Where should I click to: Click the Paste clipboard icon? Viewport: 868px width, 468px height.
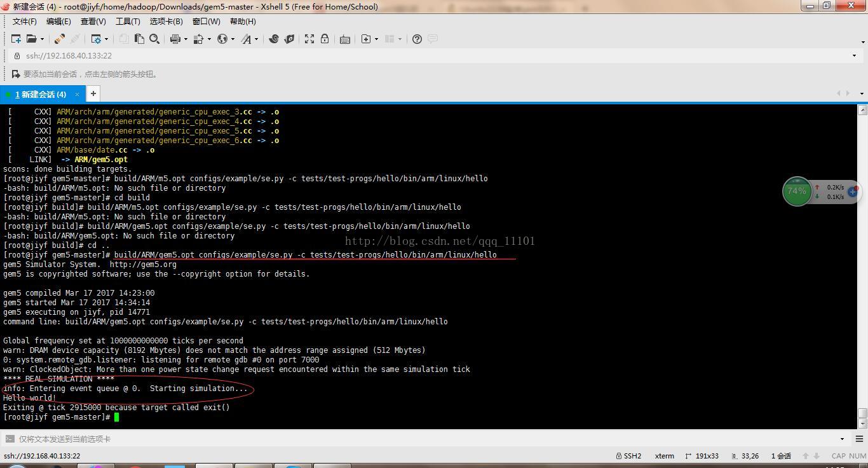pos(139,39)
